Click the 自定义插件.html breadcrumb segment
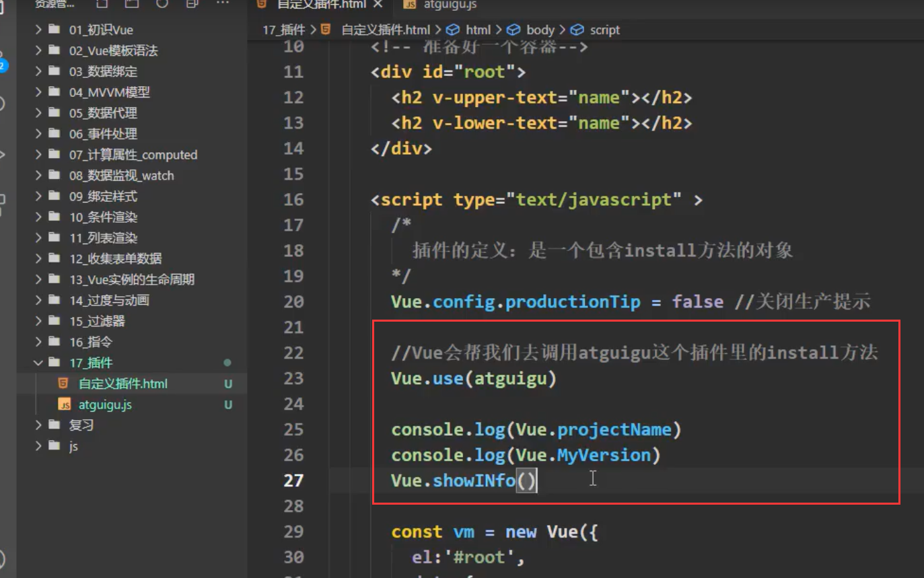Viewport: 924px width, 578px height. 386,30
